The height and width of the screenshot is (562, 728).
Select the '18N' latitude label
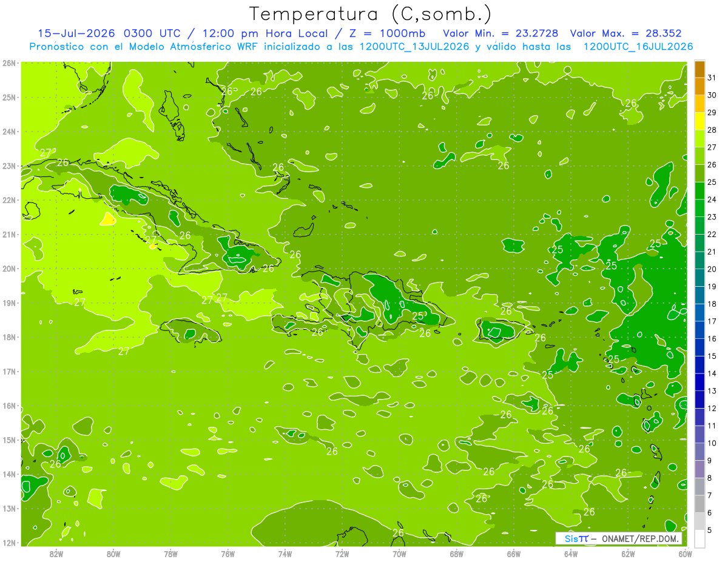[8, 337]
